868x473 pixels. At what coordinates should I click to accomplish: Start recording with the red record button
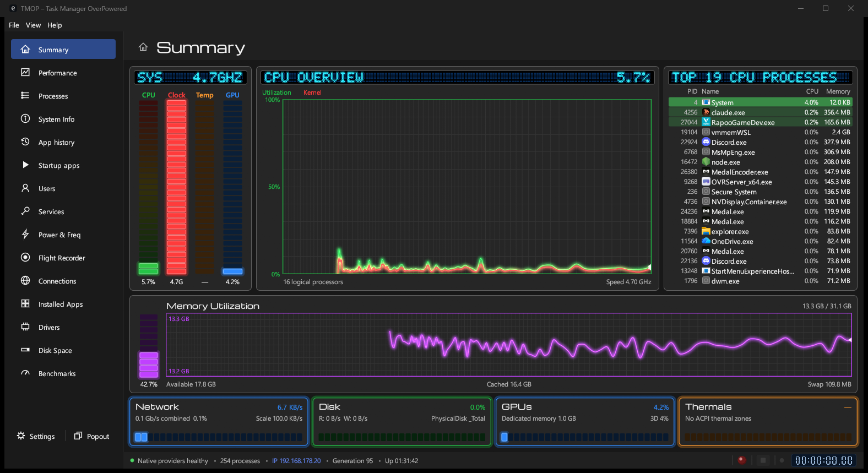(x=742, y=460)
